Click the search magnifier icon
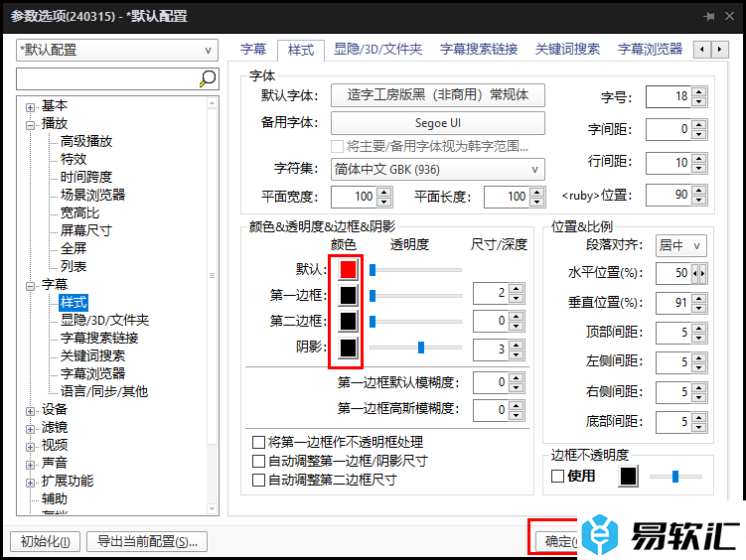The image size is (746, 560). tap(207, 78)
